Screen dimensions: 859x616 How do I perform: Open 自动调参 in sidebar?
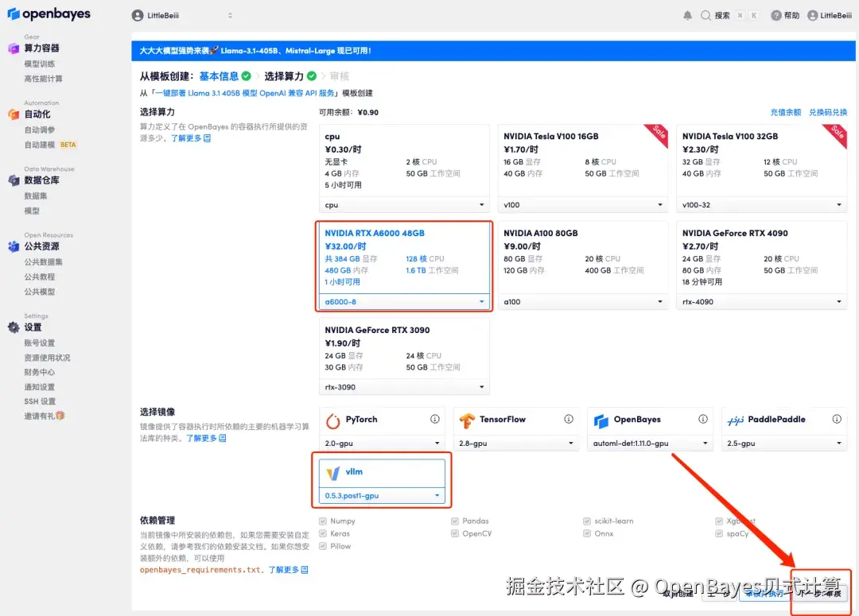(40, 130)
